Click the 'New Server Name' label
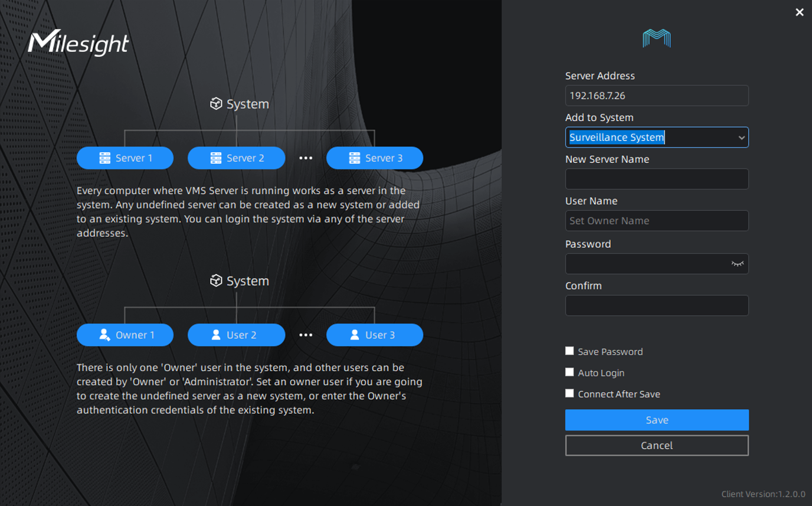 coord(607,159)
